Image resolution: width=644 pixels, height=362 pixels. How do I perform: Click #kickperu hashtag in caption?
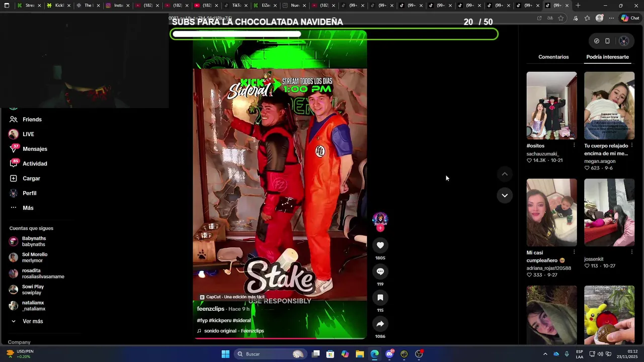[220, 320]
